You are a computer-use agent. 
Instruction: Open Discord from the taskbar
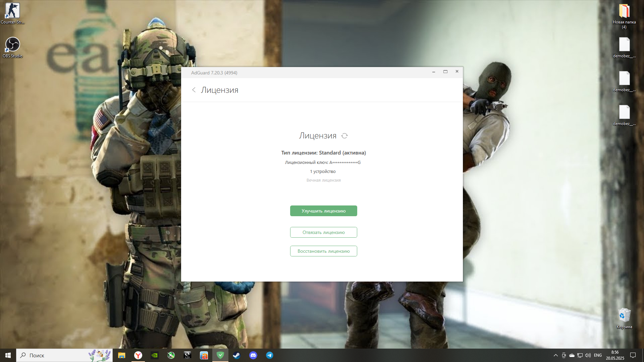click(x=253, y=355)
